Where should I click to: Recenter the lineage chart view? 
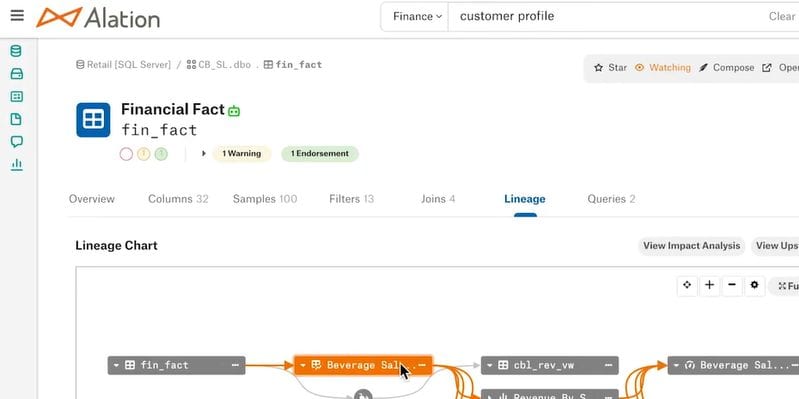pyautogui.click(x=687, y=285)
